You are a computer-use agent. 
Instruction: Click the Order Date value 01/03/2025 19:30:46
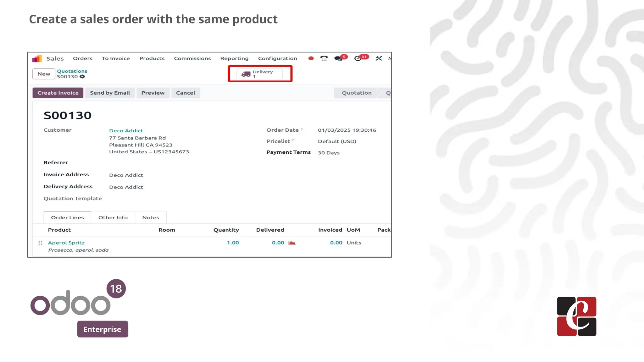click(x=347, y=130)
